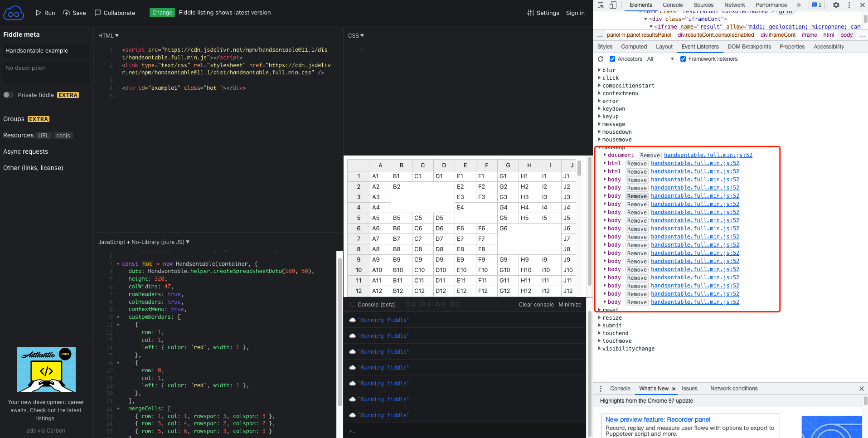Switch to the Sources tab in DevTools
This screenshot has width=868, height=438.
tap(703, 5)
